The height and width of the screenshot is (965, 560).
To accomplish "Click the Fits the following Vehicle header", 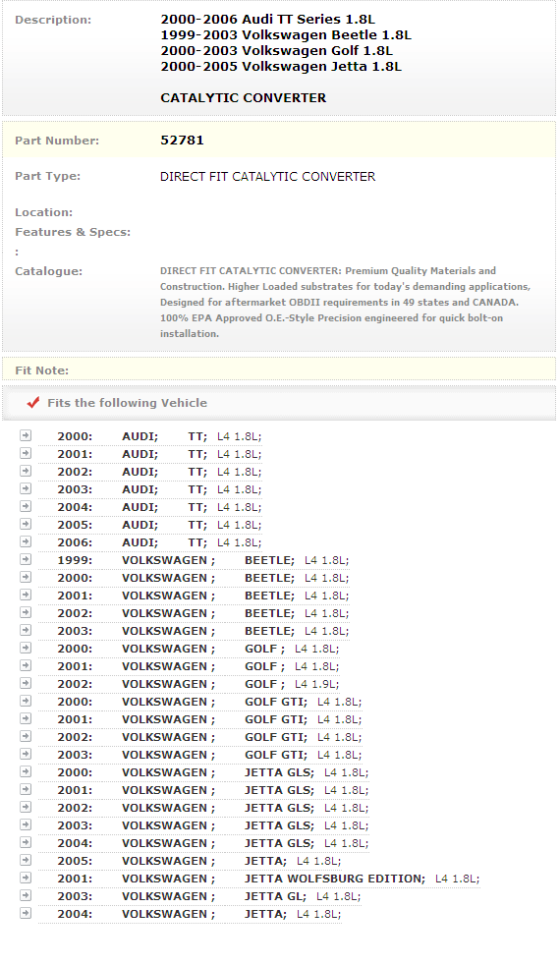I will (128, 403).
